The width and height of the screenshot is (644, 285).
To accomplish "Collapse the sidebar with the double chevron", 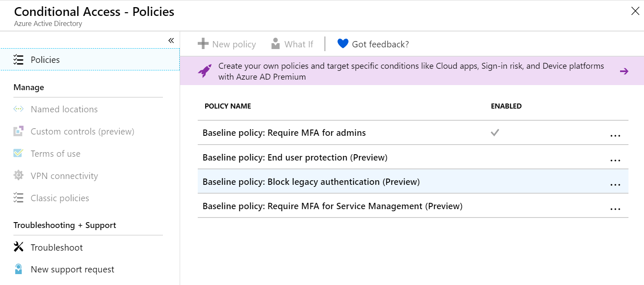I will [x=171, y=41].
